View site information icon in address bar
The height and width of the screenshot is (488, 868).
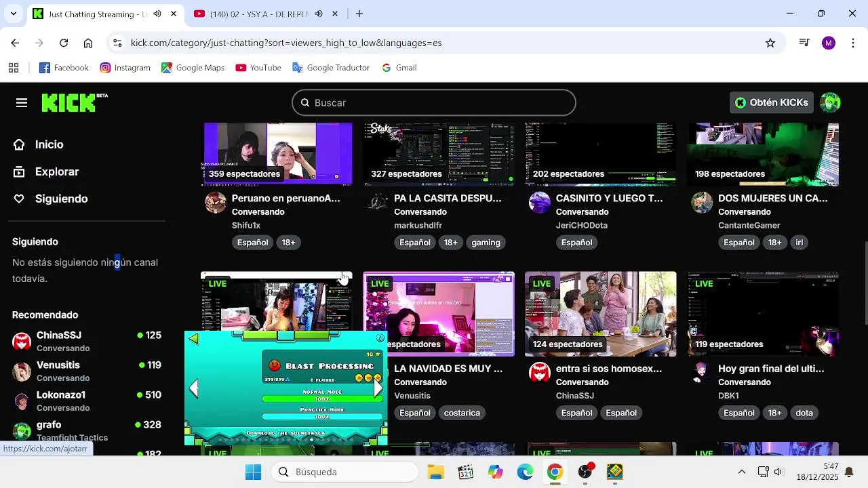[x=117, y=43]
